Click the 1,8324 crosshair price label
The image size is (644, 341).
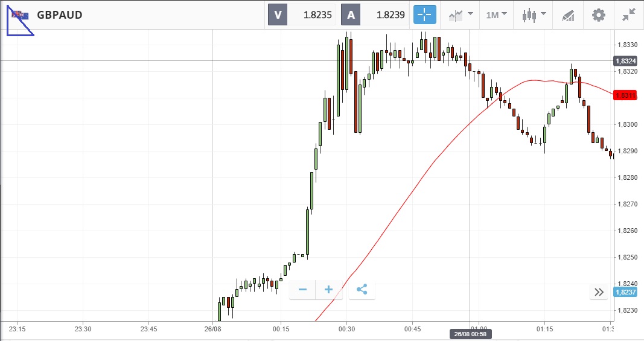coord(625,61)
